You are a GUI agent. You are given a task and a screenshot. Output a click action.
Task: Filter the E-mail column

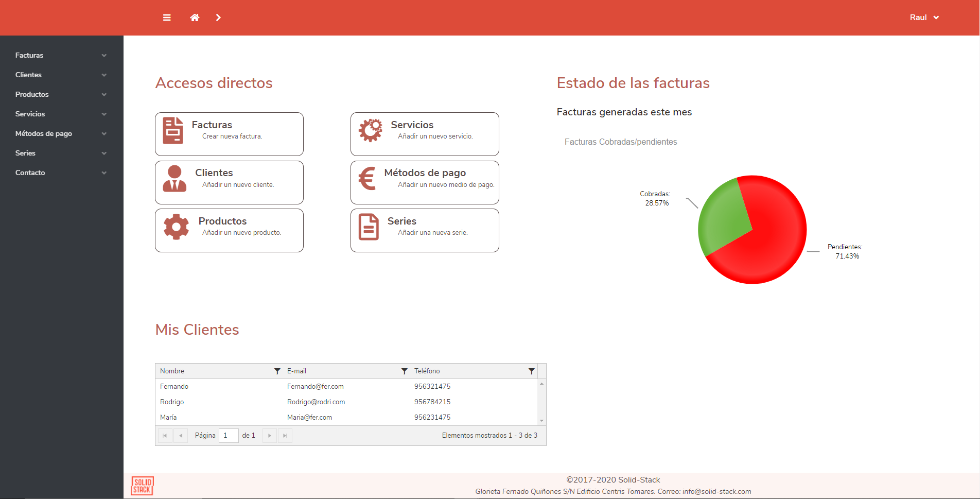(404, 371)
